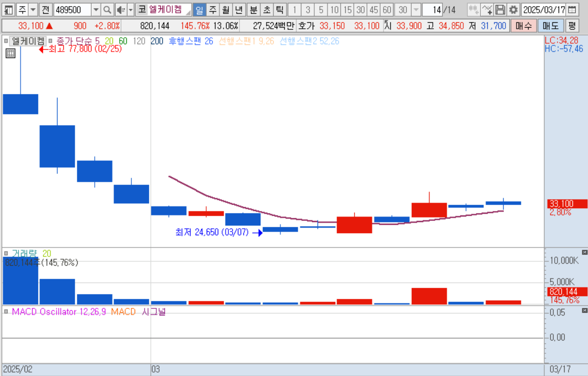Click the date field 2025/03/17
This screenshot has width=588, height=376.
[544, 10]
